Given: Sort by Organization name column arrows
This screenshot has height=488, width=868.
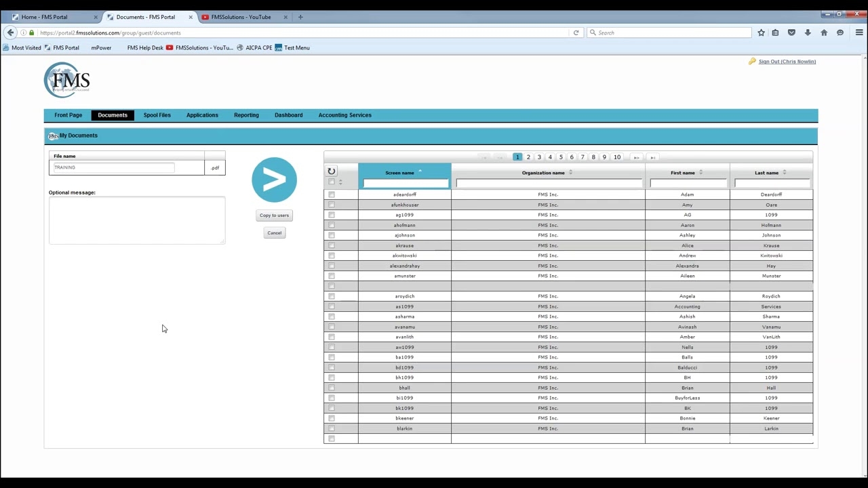Looking at the screenshot, I should (570, 173).
